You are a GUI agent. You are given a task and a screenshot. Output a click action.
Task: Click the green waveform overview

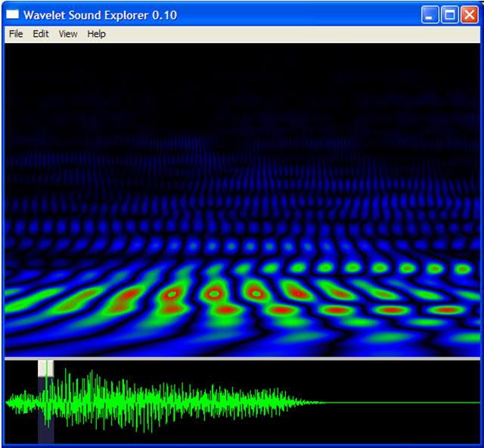[242, 402]
